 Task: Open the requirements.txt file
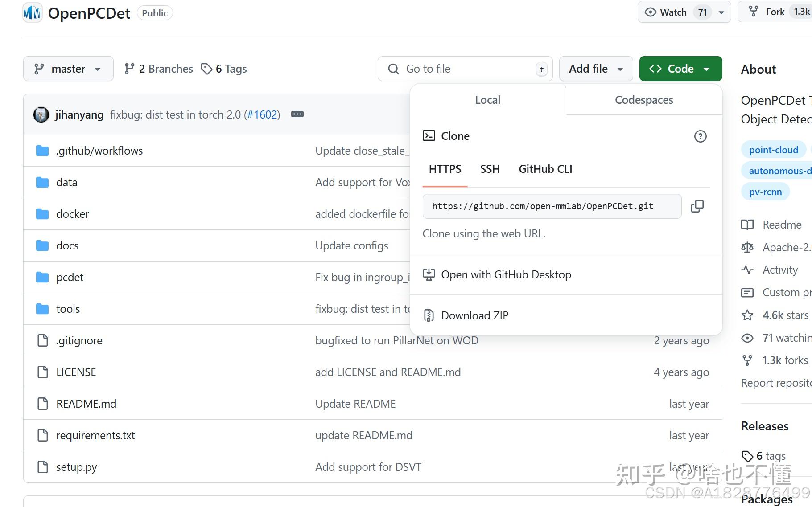[x=95, y=435]
